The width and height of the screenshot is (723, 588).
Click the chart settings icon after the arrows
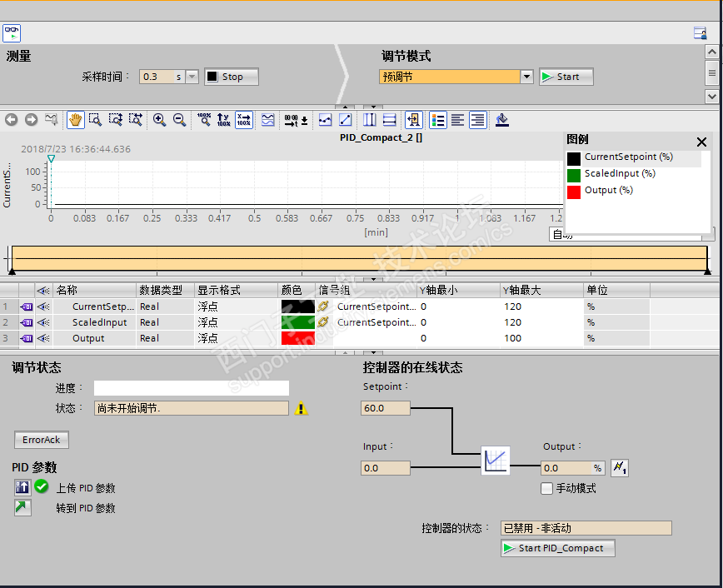tap(51, 120)
